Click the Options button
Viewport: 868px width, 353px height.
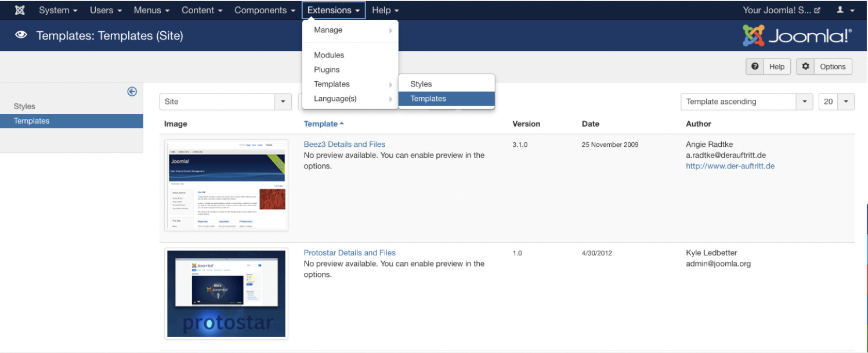coord(824,67)
